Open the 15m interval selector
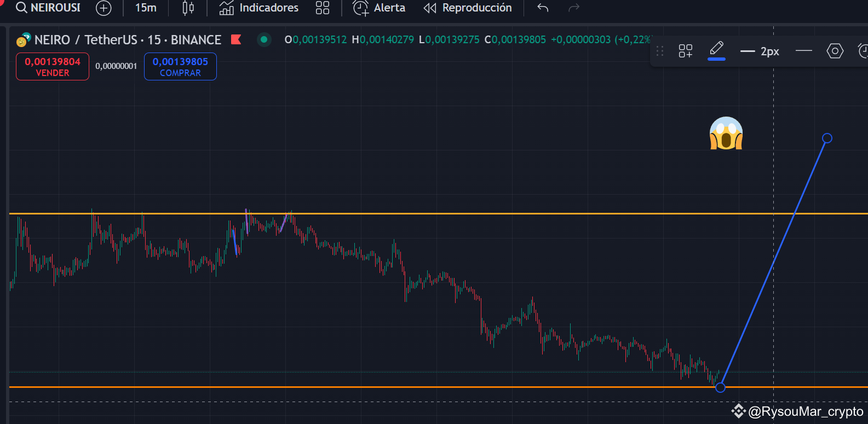This screenshot has height=424, width=868. (146, 8)
